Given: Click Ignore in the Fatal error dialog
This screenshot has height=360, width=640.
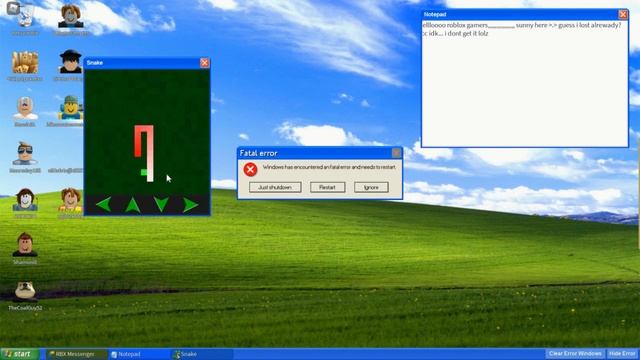Looking at the screenshot, I should click(x=371, y=187).
